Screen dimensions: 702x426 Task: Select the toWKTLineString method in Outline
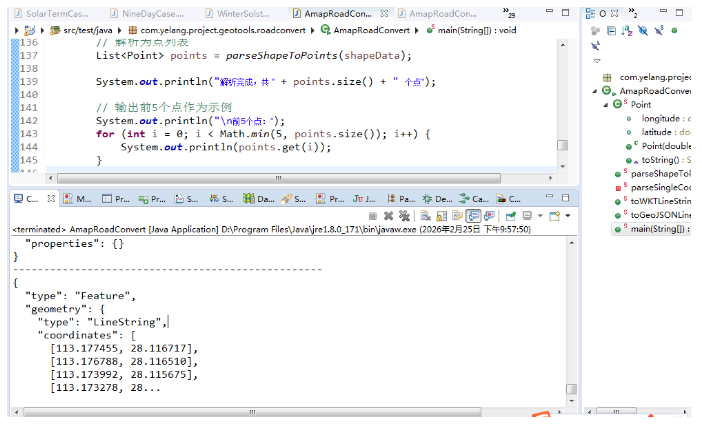click(653, 201)
